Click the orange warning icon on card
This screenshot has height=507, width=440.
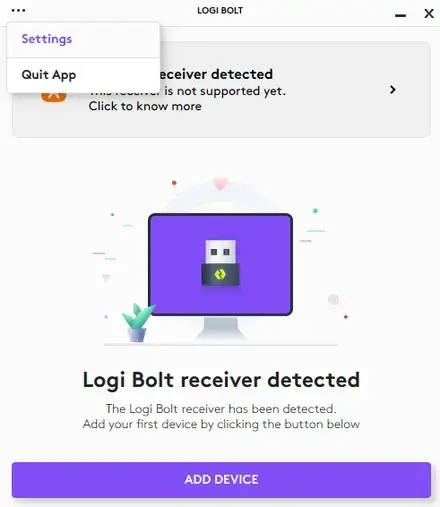coord(54,97)
